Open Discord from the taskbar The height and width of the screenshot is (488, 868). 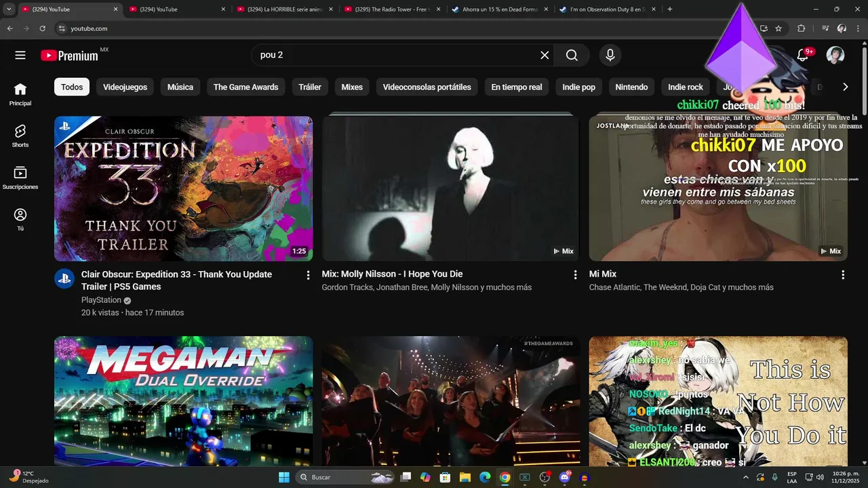click(x=565, y=477)
